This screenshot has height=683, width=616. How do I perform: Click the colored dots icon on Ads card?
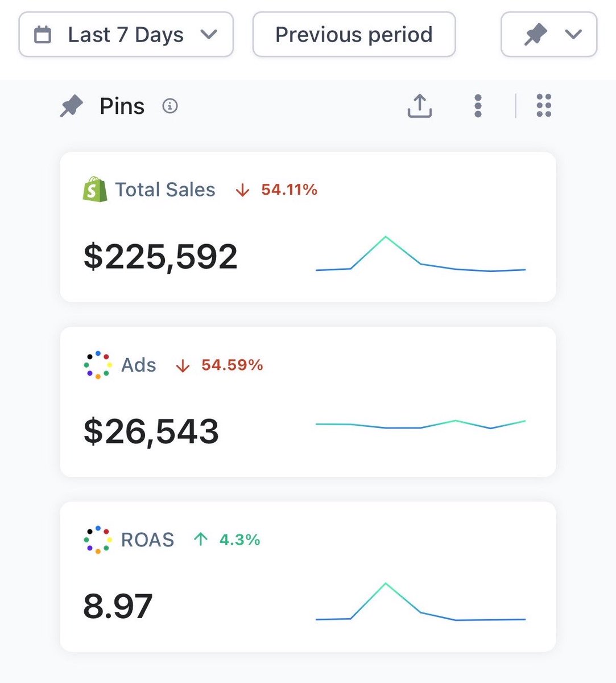tap(98, 365)
